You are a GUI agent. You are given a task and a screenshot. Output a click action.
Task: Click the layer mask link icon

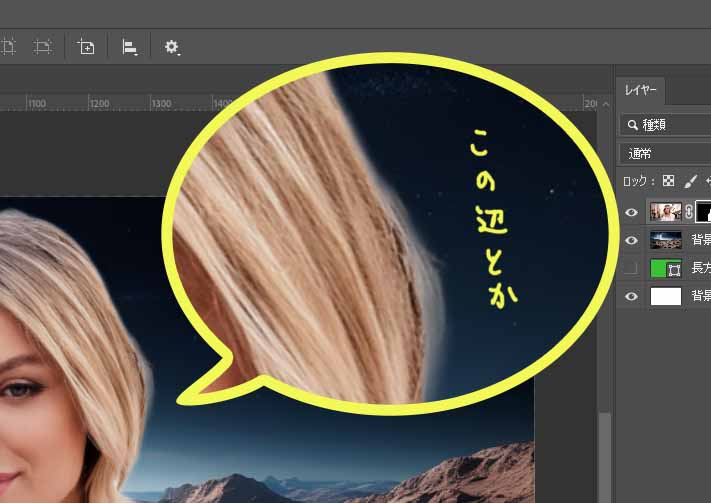click(688, 212)
